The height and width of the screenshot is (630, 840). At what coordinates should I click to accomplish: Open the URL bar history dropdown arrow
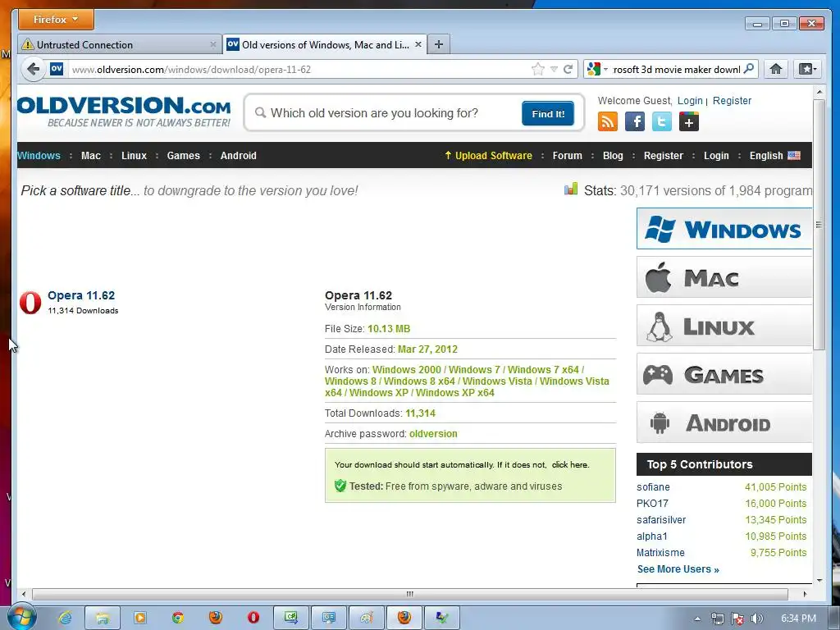pyautogui.click(x=554, y=69)
